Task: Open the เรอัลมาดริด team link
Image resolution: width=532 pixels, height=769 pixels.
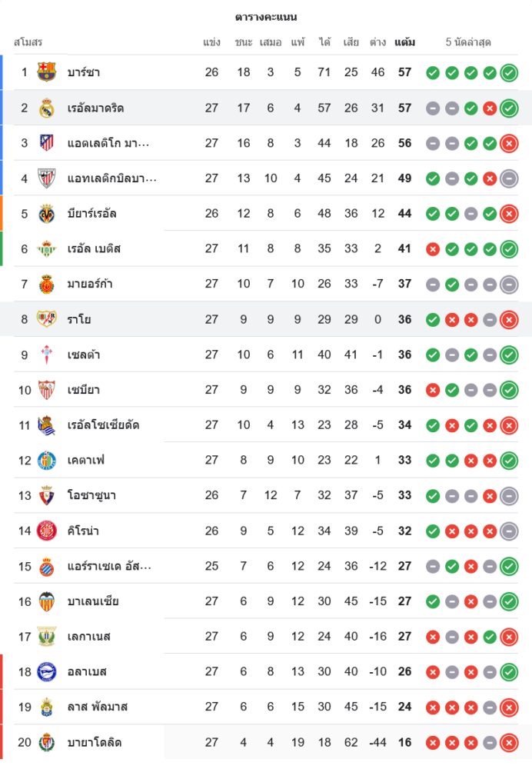Action: (96, 108)
